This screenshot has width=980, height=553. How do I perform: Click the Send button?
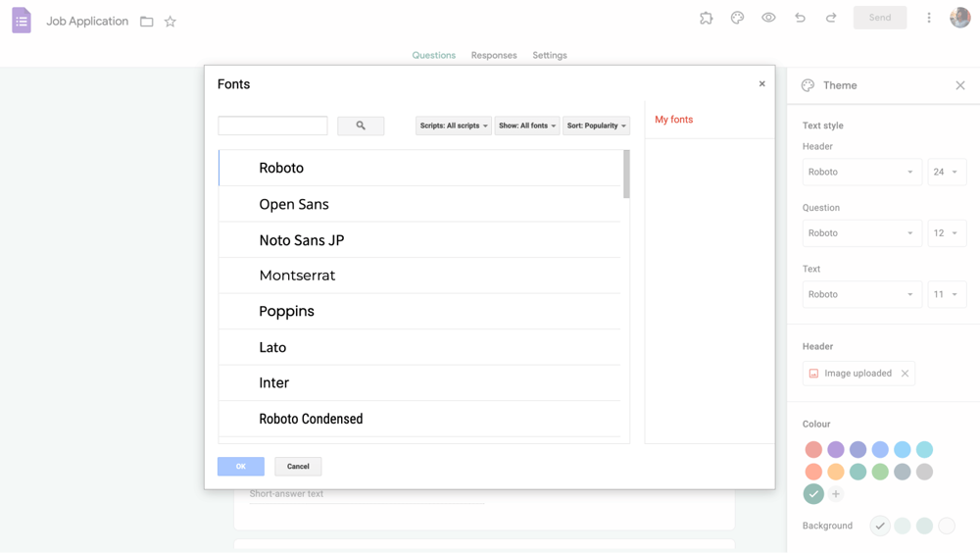point(880,18)
